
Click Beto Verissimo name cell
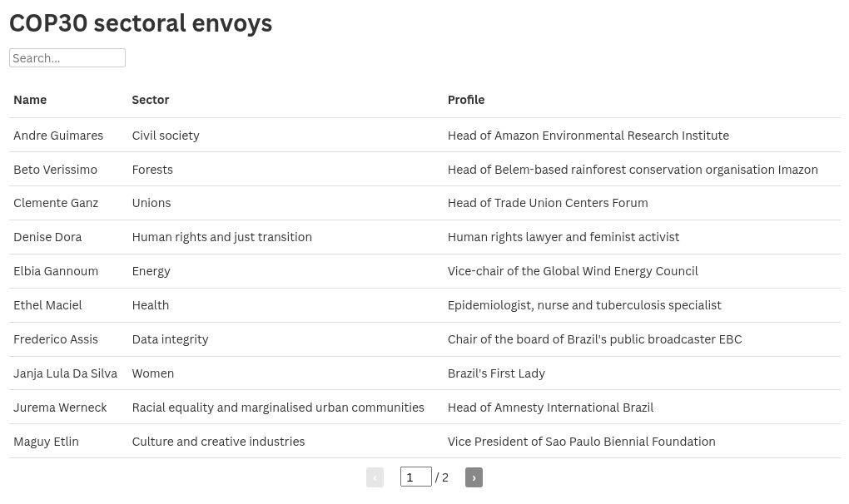[x=55, y=170]
